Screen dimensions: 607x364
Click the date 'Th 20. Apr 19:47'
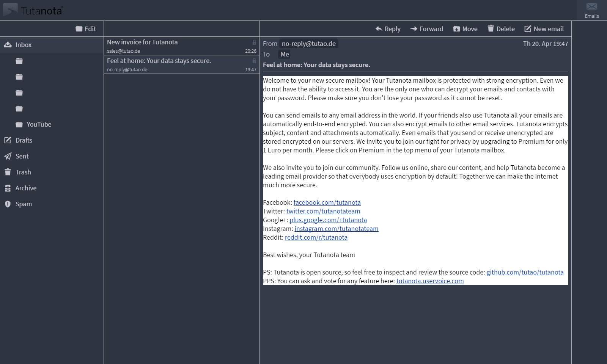pyautogui.click(x=546, y=44)
